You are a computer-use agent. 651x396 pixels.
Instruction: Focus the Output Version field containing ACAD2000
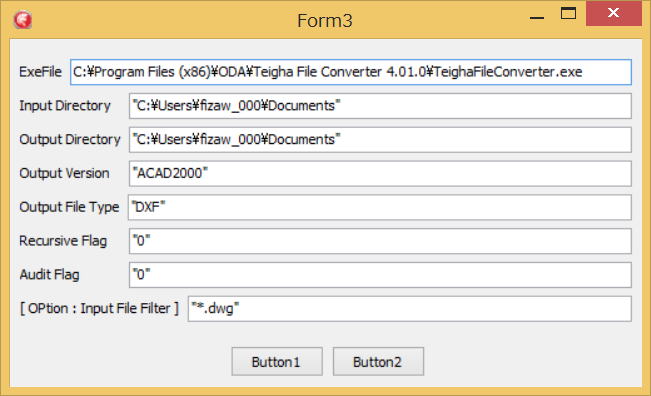(380, 174)
